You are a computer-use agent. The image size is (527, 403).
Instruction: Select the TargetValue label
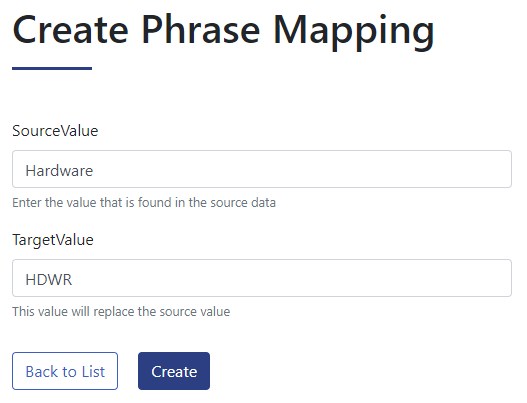coord(53,240)
